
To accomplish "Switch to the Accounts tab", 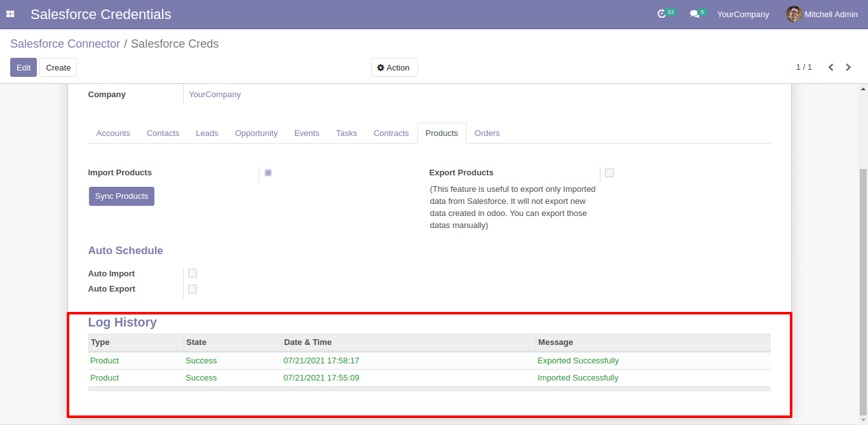I will point(113,133).
